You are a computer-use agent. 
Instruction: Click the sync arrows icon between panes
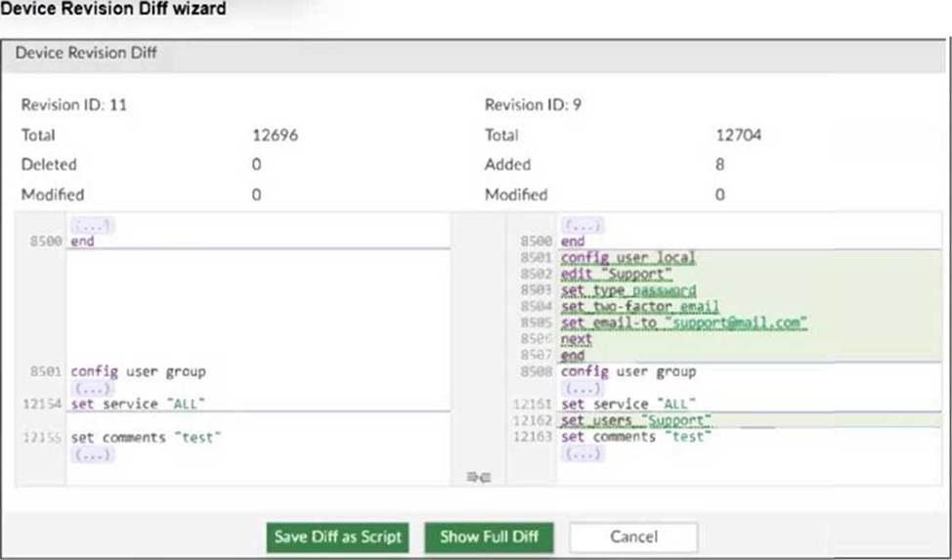[479, 476]
